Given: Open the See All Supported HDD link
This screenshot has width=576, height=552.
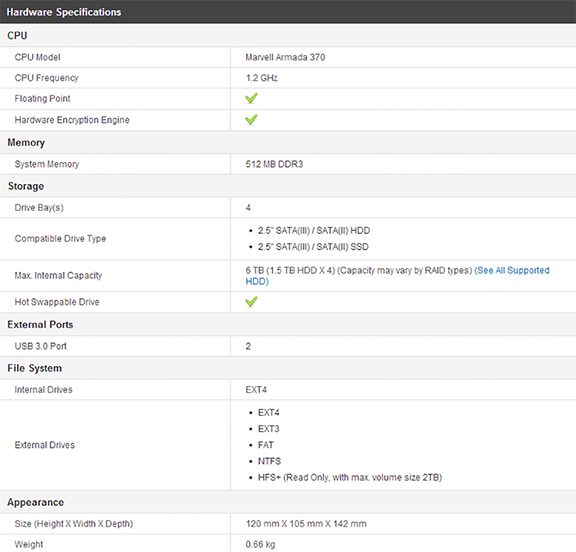Looking at the screenshot, I should (397, 276).
